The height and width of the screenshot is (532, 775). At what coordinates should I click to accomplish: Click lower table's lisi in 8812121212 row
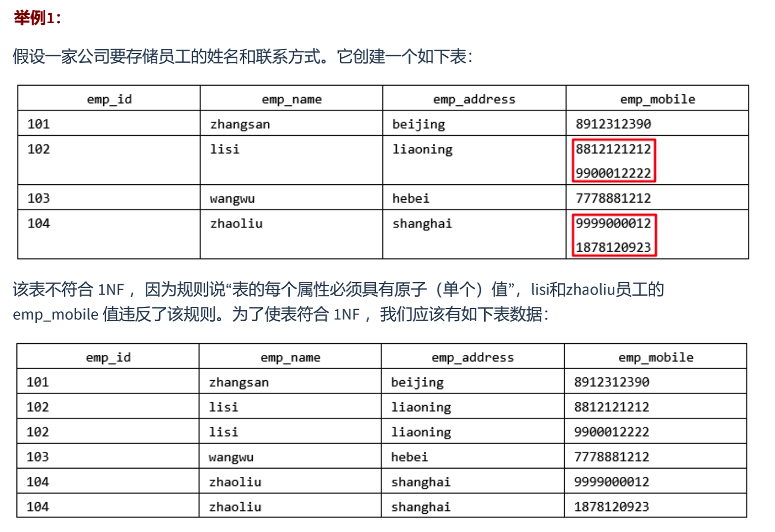pos(224,407)
